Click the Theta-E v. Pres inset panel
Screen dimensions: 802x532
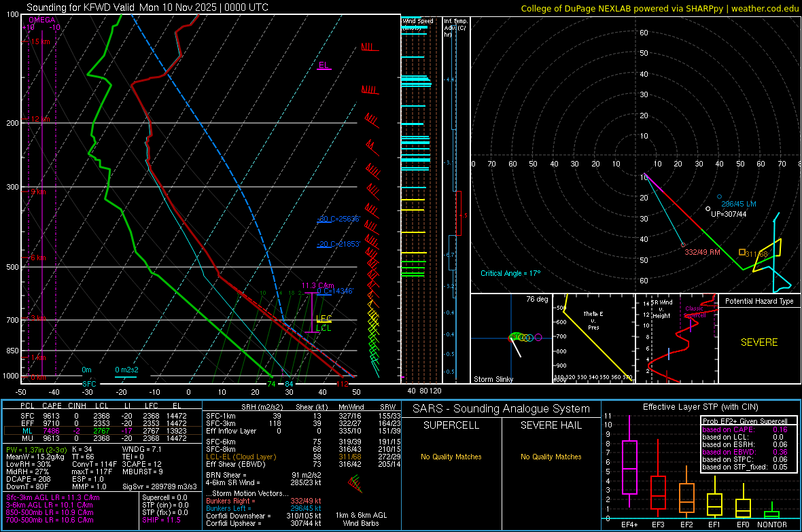pos(593,338)
